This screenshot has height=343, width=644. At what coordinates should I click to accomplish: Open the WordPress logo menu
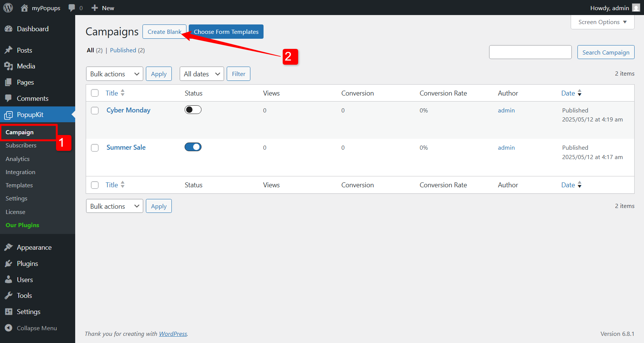coord(8,8)
